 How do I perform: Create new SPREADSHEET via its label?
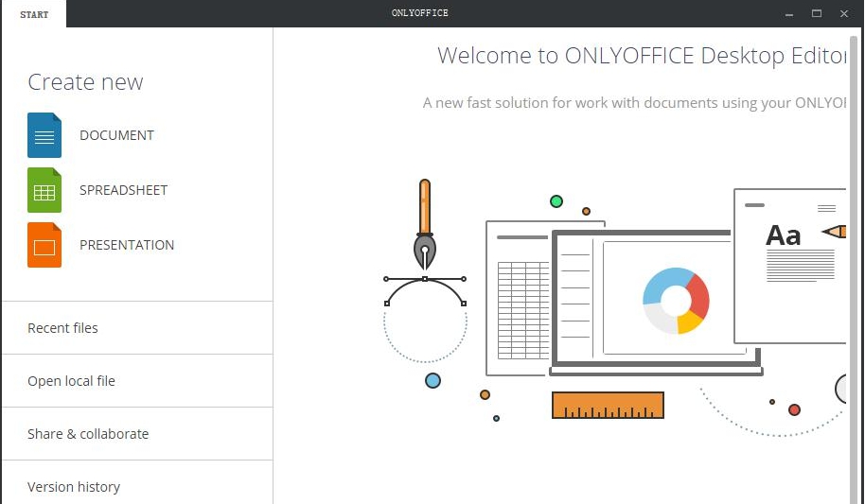tap(123, 190)
